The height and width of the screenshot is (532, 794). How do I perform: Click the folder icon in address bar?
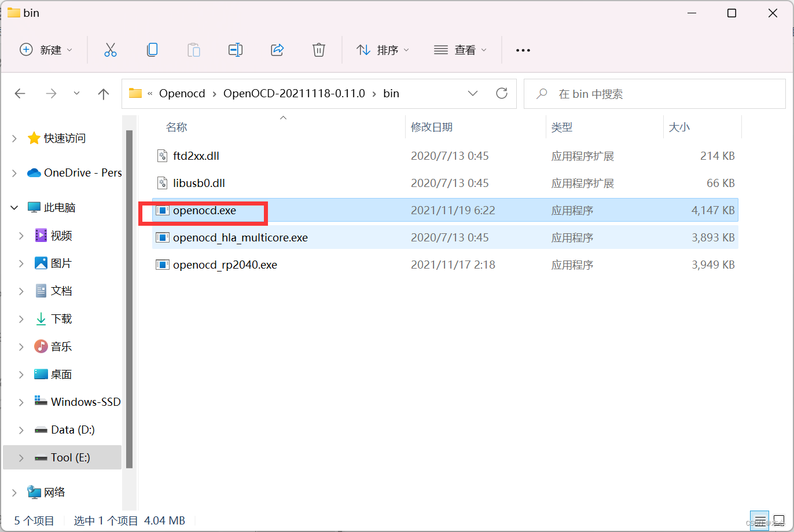coord(135,93)
